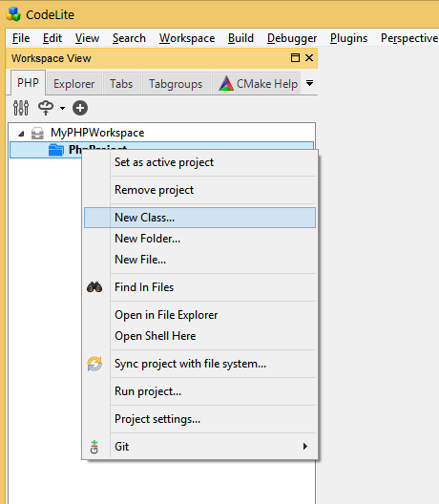Image resolution: width=439 pixels, height=504 pixels.
Task: Click the cloud upload icon
Action: tap(46, 108)
